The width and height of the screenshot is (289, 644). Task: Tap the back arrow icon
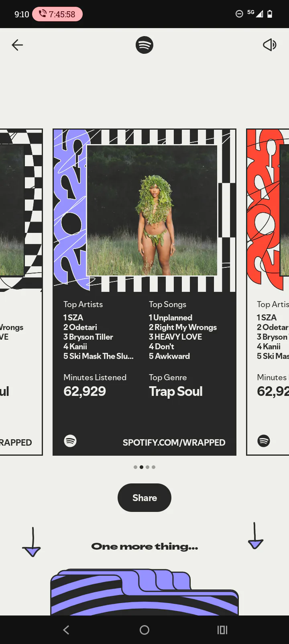pyautogui.click(x=17, y=45)
